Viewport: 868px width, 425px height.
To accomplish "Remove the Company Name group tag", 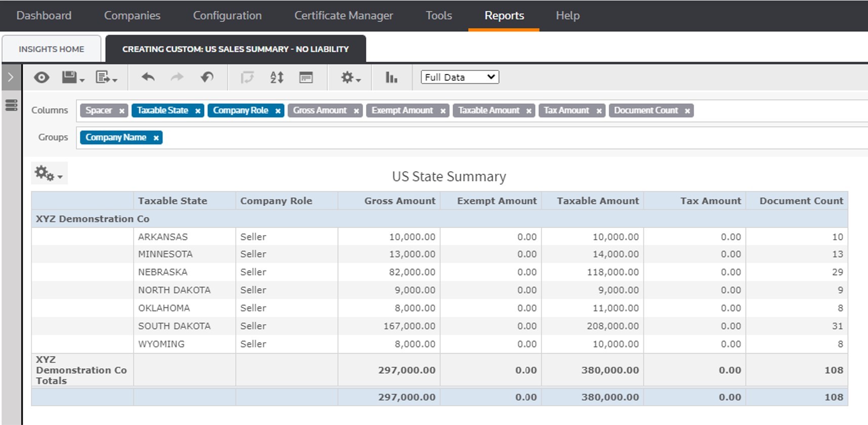I will pos(156,138).
